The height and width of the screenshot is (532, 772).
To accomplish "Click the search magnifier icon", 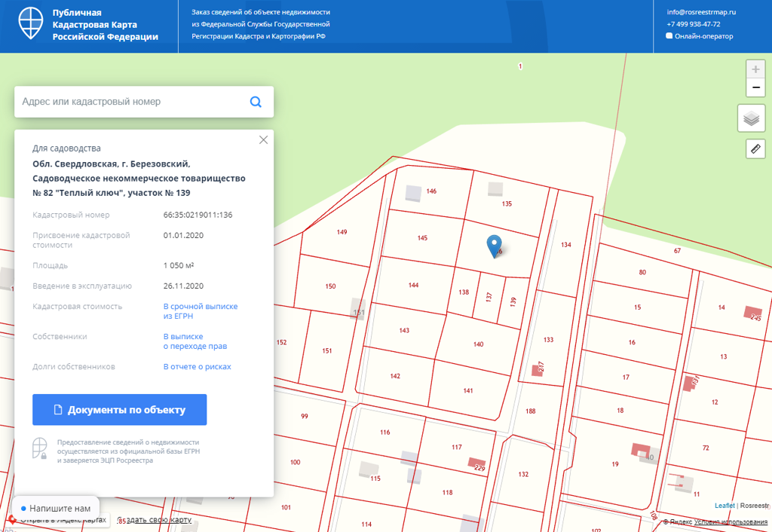I will (x=256, y=102).
